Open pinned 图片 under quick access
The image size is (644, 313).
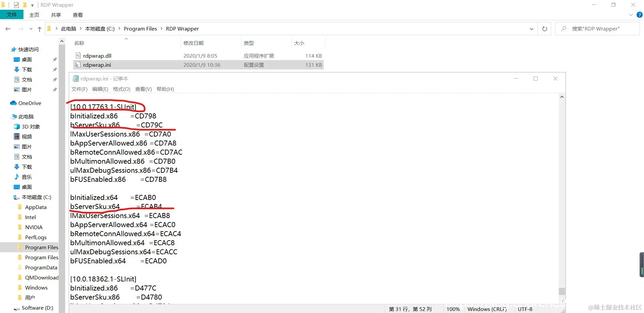click(x=27, y=90)
